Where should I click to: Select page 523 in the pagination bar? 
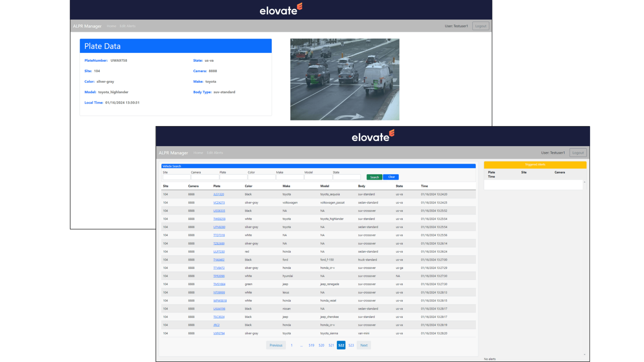[351, 345]
